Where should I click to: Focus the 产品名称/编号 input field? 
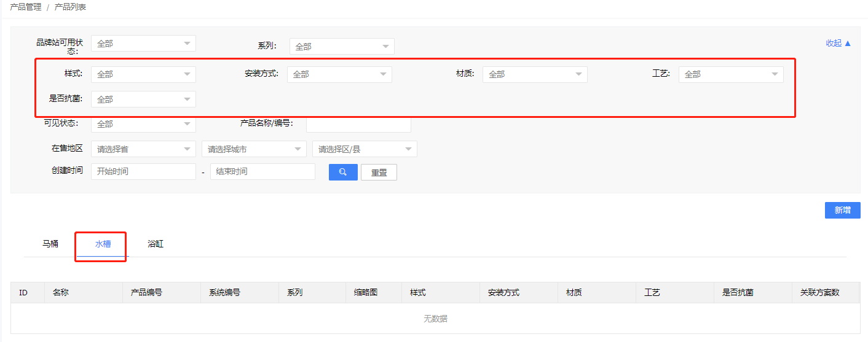pos(358,125)
